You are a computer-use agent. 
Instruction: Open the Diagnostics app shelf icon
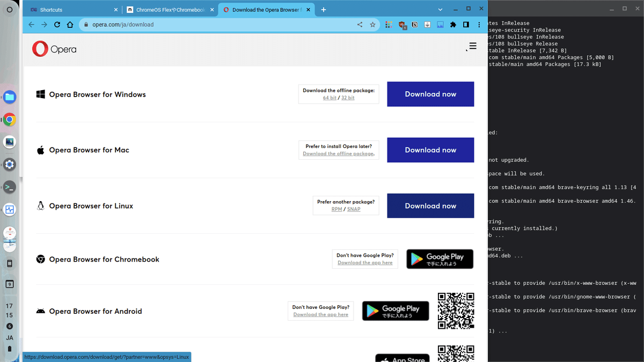(x=9, y=210)
